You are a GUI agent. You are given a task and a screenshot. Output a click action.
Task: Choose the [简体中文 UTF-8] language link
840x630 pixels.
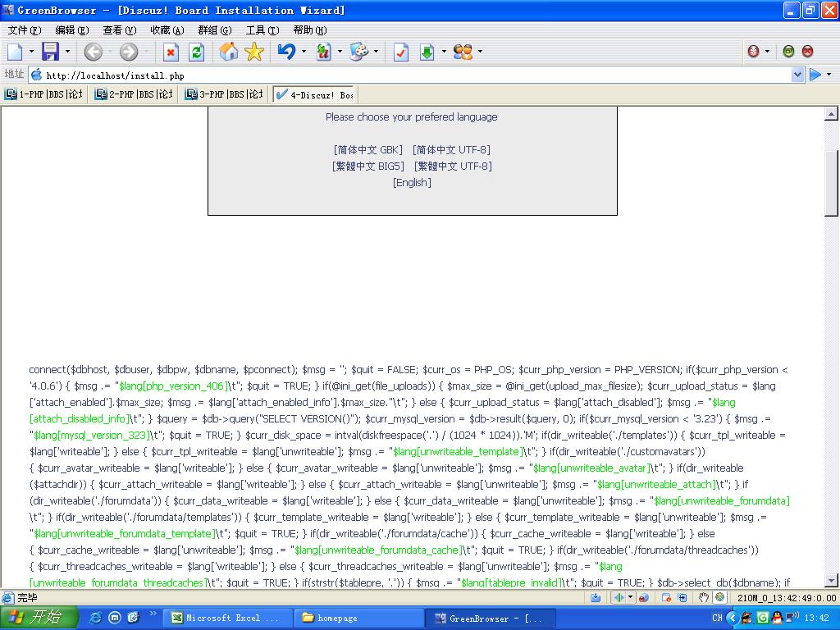[x=452, y=149]
